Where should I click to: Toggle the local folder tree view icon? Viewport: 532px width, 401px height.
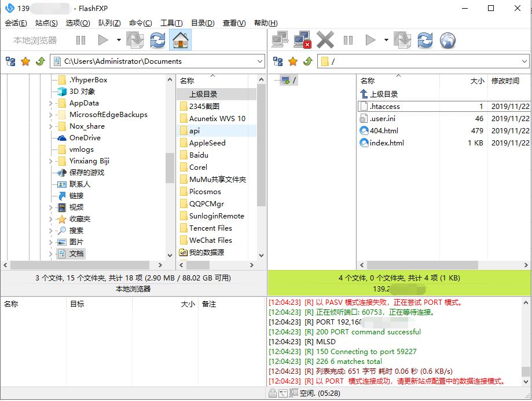click(10, 61)
